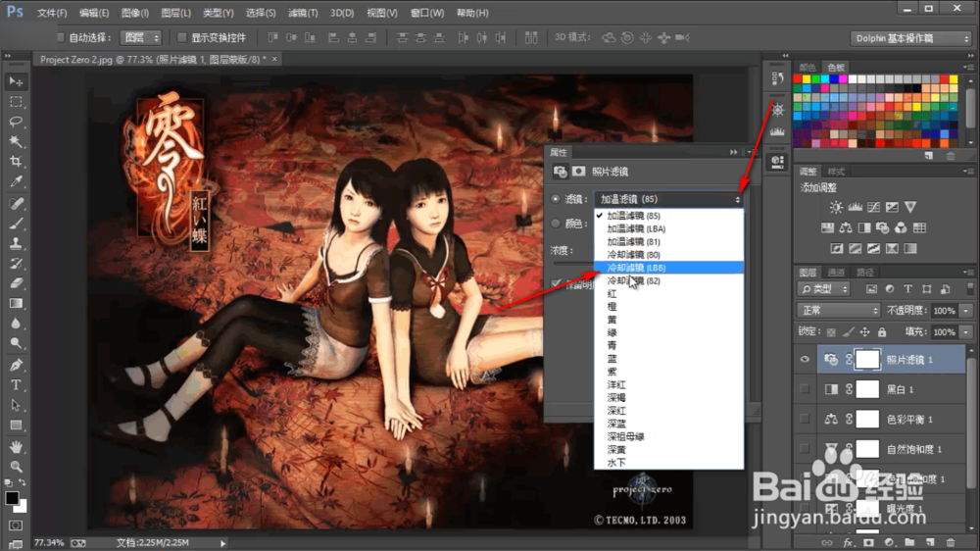This screenshot has height=551, width=980.
Task: Open the 不透明度 dropdown arrow
Action: tap(966, 311)
